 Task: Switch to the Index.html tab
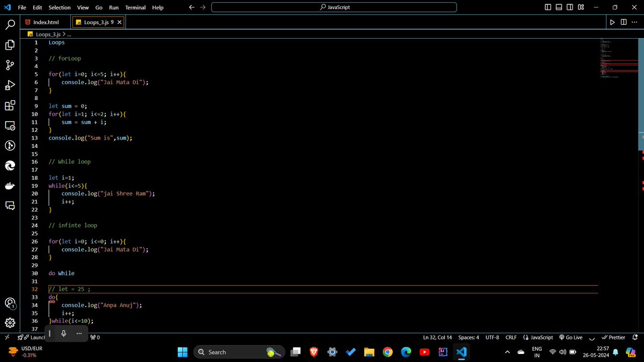(x=45, y=22)
